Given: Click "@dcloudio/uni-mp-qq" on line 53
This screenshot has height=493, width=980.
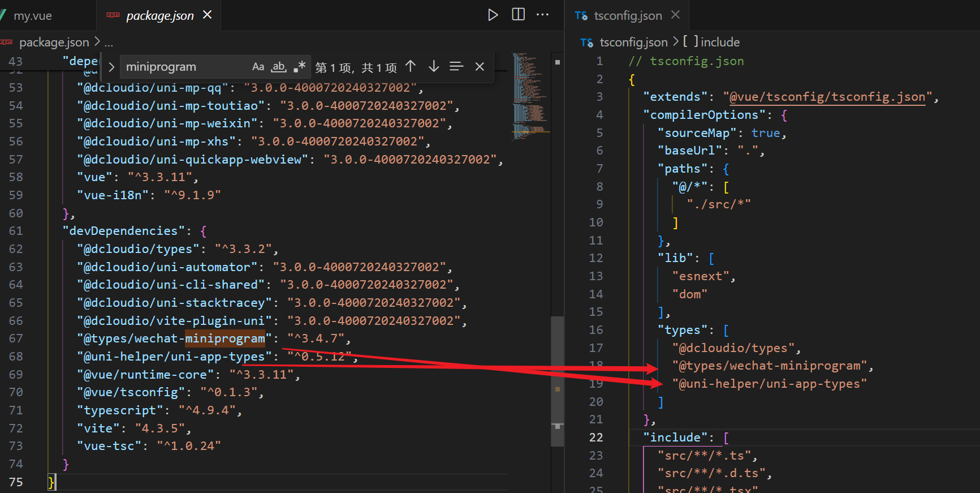Looking at the screenshot, I should pyautogui.click(x=153, y=88).
